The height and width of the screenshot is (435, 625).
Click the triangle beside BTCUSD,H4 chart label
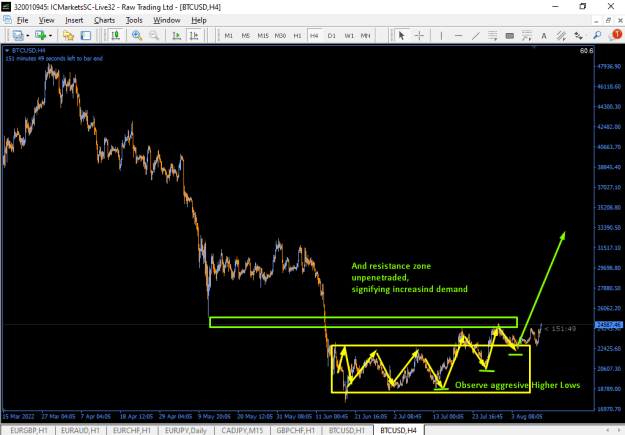point(7,51)
